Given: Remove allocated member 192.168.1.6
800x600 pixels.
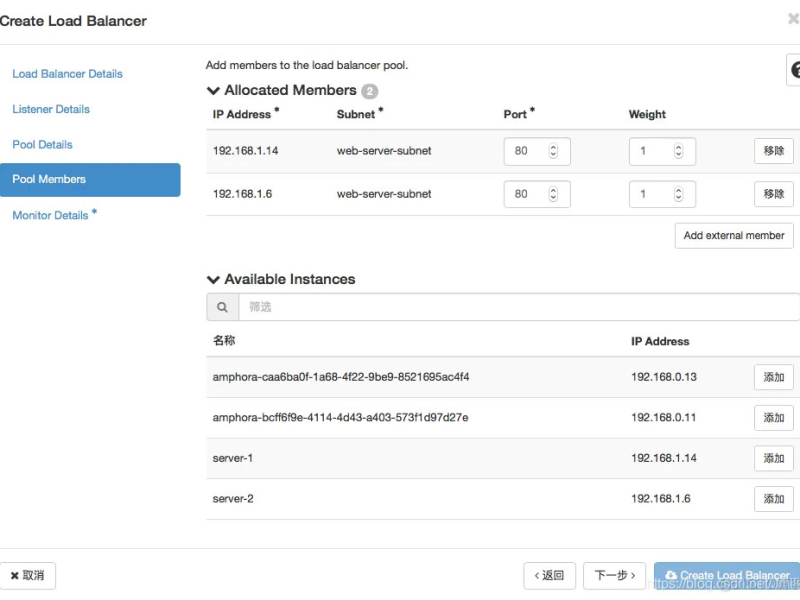Looking at the screenshot, I should pyautogui.click(x=773, y=194).
